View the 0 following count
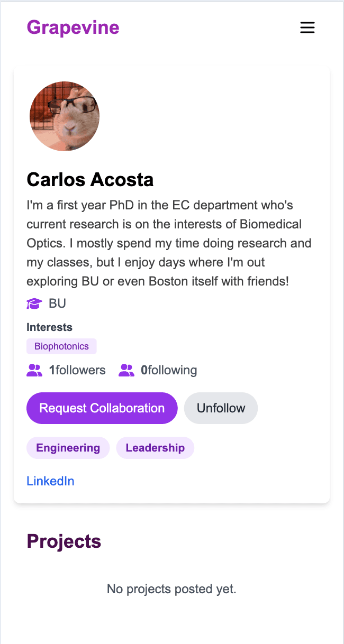This screenshot has height=644, width=344. 169,370
